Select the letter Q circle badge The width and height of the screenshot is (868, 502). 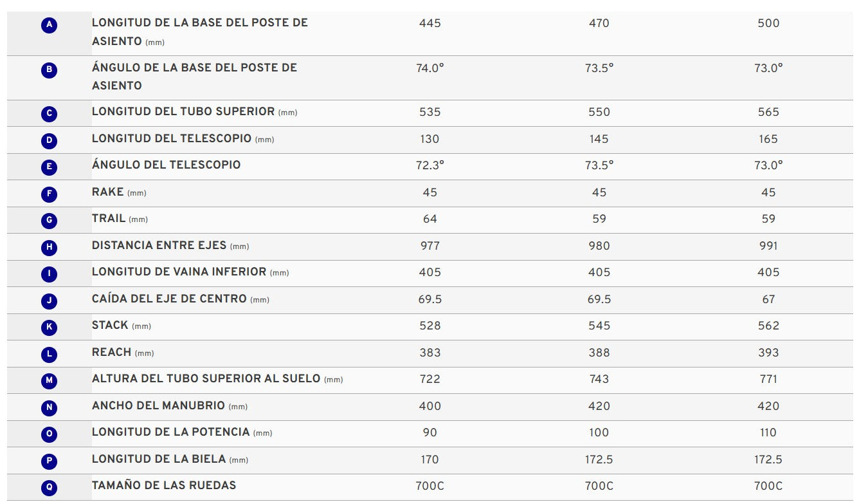click(x=50, y=488)
